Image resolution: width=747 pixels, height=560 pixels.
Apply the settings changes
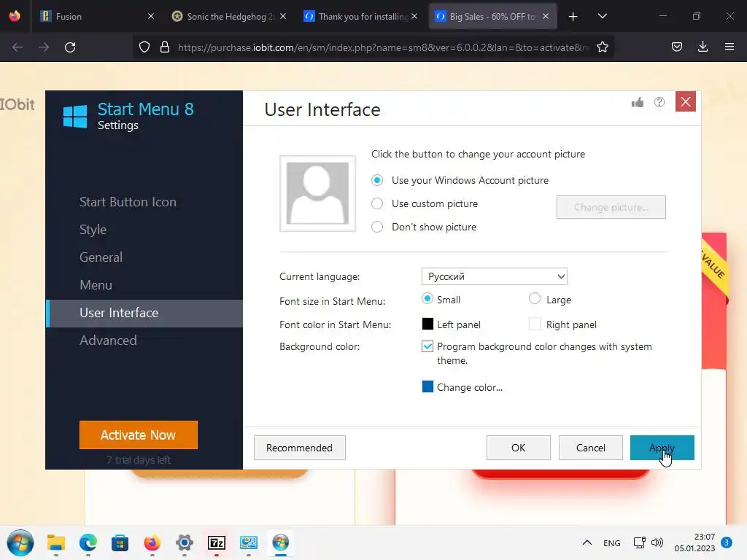click(x=662, y=448)
